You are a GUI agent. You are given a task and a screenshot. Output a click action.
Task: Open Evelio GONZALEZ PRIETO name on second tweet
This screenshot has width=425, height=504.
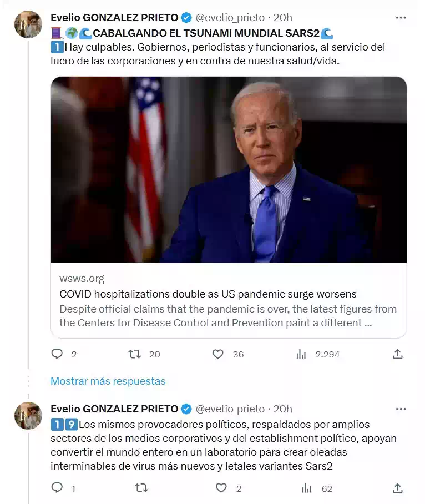[114, 409]
